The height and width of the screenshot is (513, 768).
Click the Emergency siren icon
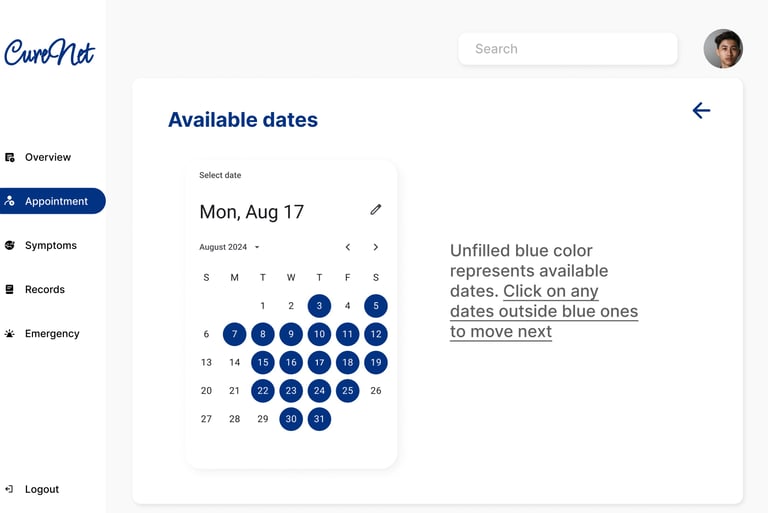tap(10, 333)
